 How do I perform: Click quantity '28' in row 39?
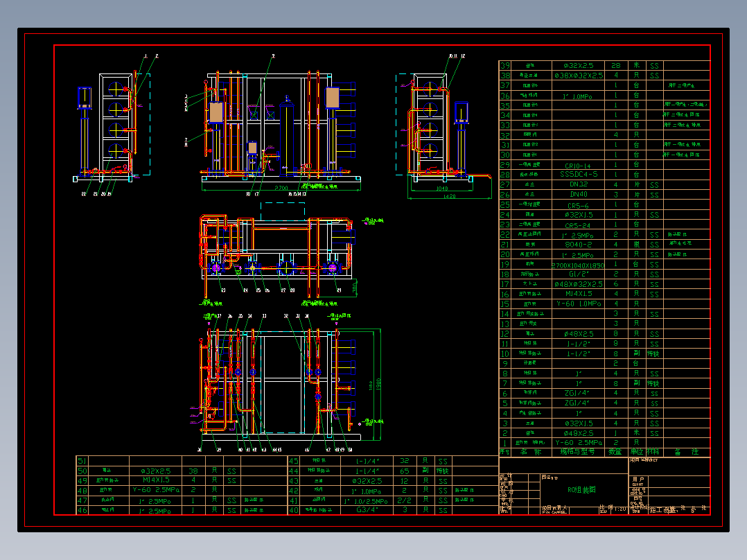pos(615,65)
